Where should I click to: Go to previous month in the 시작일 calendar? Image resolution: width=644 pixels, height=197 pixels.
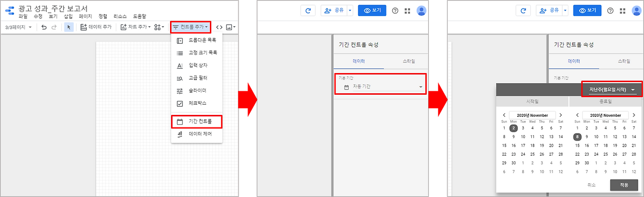[x=504, y=115]
